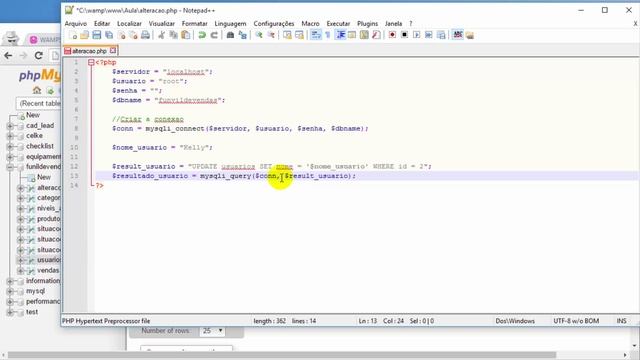The image size is (640, 360).
Task: Open the Localizar menu
Action: pyautogui.click(x=129, y=24)
